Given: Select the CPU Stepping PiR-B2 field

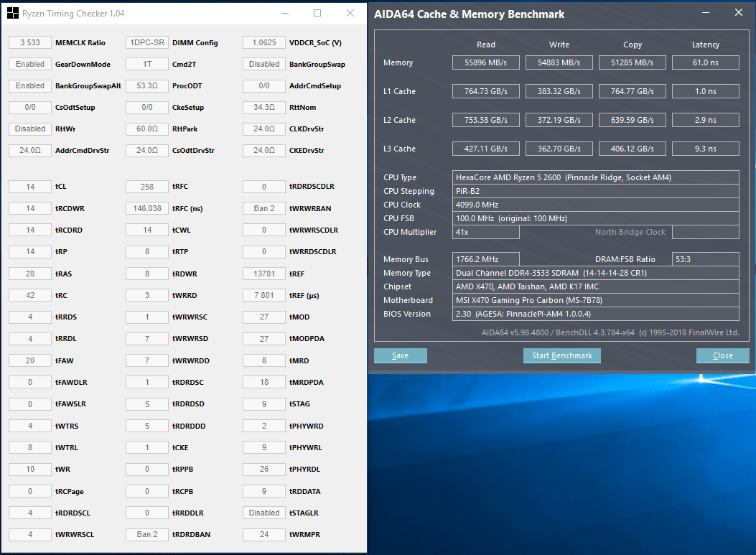Looking at the screenshot, I should pos(595,191).
